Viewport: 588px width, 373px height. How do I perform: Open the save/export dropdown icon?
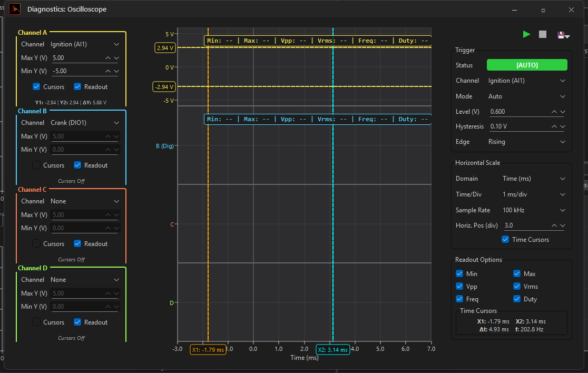point(564,35)
